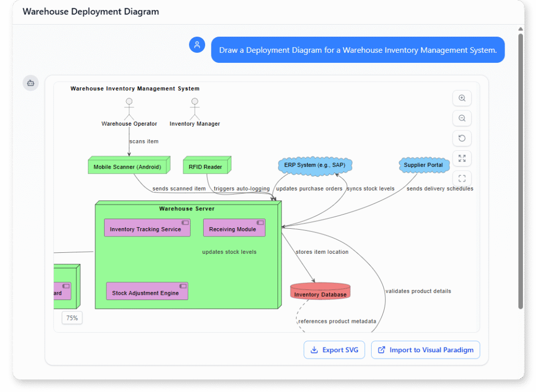Click the fullscreen brackets icon
Viewport: 536px width, 392px height.
pyautogui.click(x=461, y=178)
